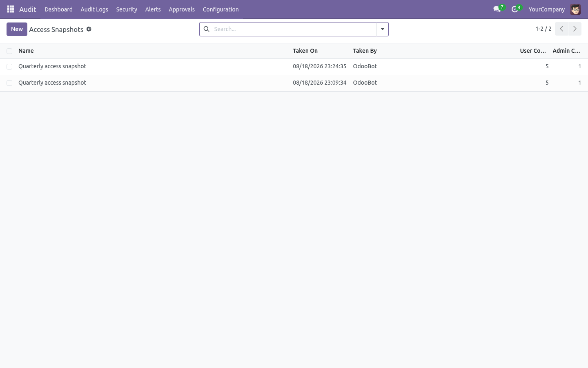The width and height of the screenshot is (588, 368).
Task: Click the New button
Action: pyautogui.click(x=17, y=29)
